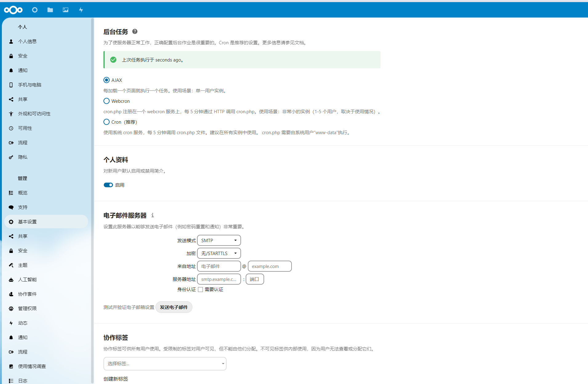Open admin 主题 settings

pyautogui.click(x=46, y=265)
